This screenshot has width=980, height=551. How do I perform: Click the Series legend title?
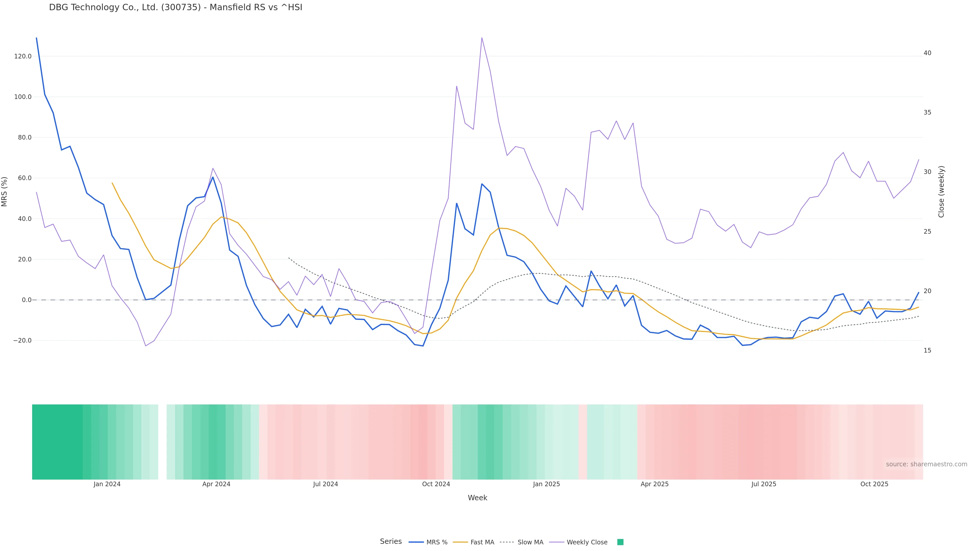(x=391, y=542)
